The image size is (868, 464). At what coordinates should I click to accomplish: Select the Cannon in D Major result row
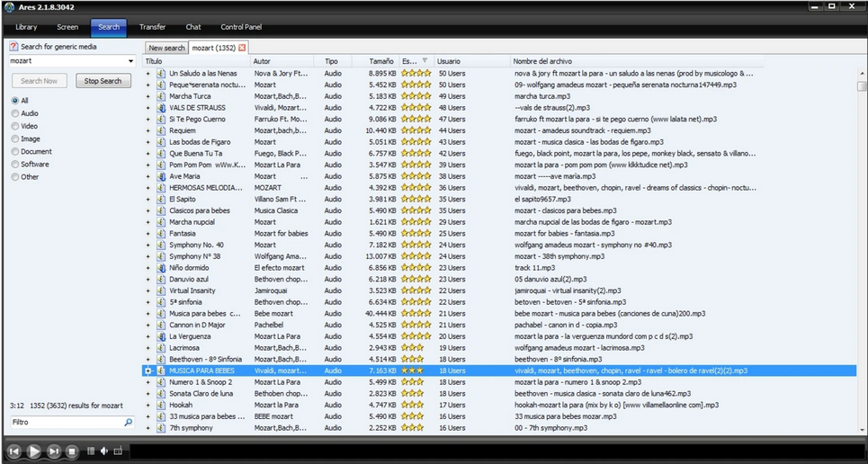pos(499,325)
